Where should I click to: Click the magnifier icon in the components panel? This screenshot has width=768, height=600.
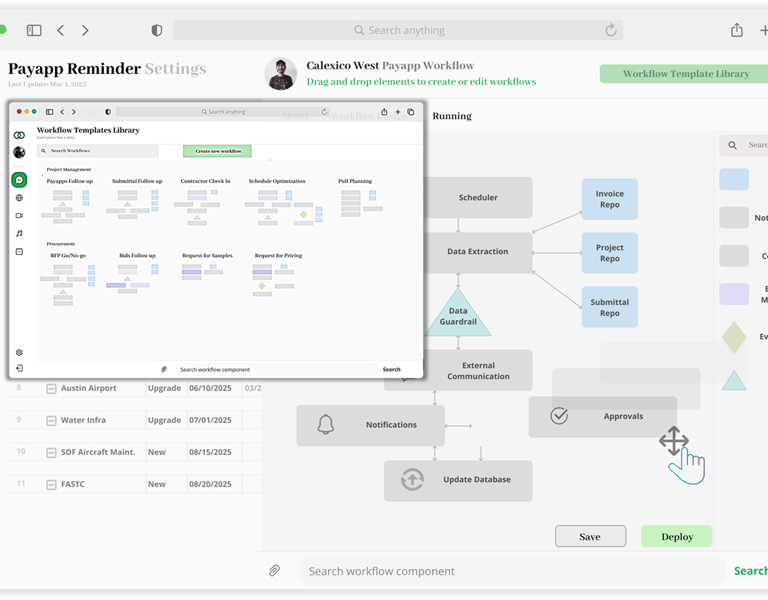732,145
